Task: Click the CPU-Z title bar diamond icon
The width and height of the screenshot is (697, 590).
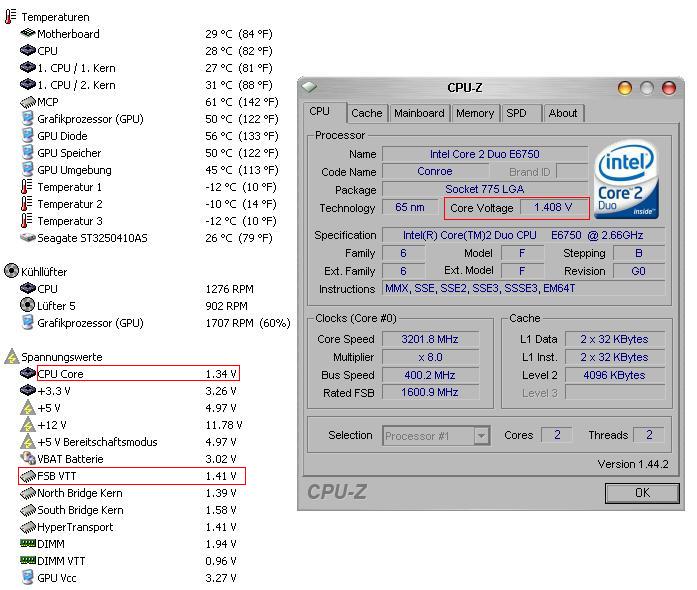Action: point(309,87)
